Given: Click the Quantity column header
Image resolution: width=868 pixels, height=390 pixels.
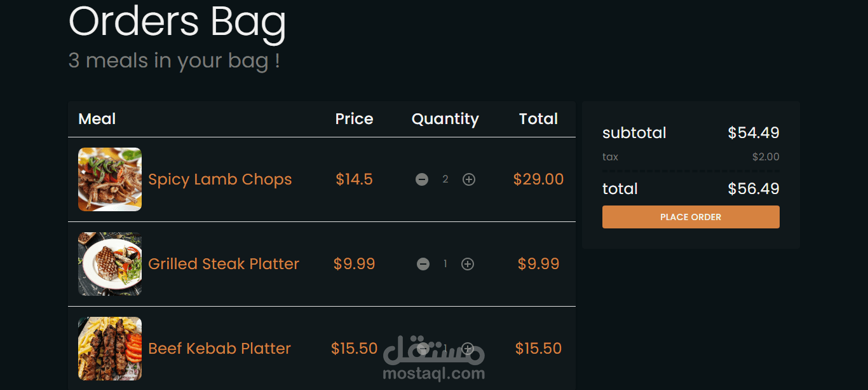Looking at the screenshot, I should pos(445,119).
